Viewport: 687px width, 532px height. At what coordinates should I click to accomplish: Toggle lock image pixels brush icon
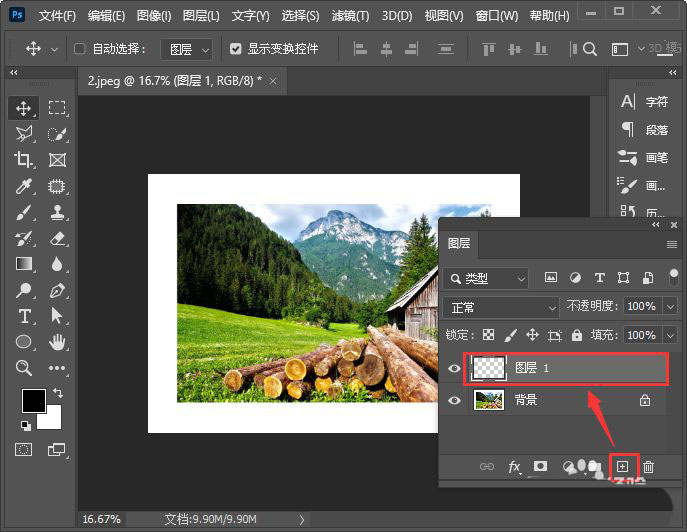[510, 335]
